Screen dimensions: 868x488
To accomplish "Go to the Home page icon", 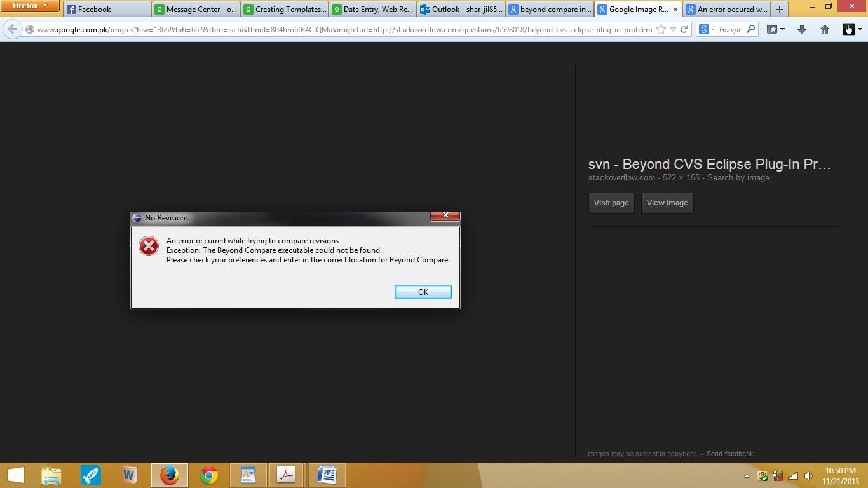I will tap(825, 29).
